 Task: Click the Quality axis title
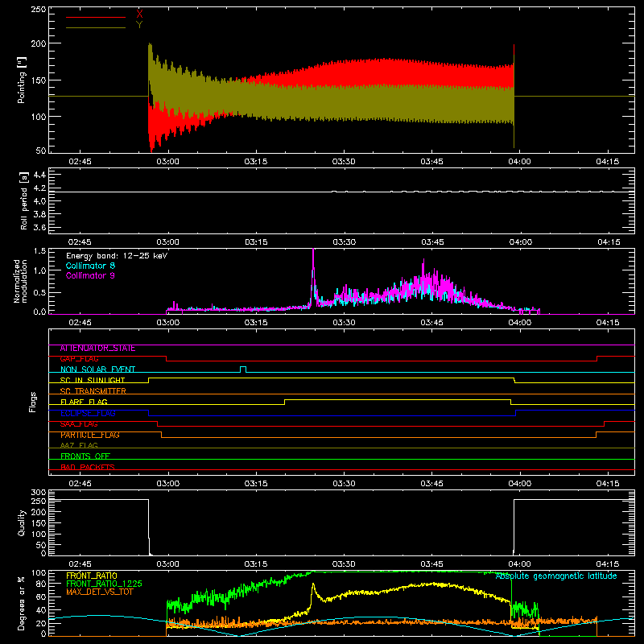(22, 522)
